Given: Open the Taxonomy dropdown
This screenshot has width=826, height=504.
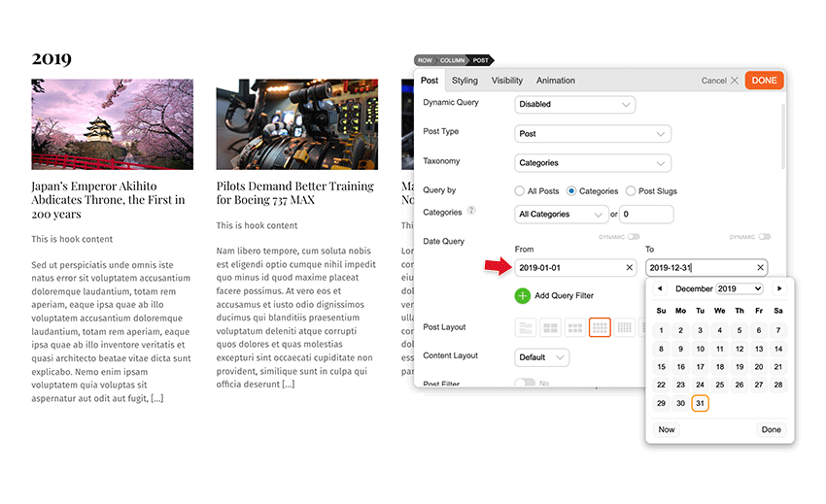Looking at the screenshot, I should point(593,163).
